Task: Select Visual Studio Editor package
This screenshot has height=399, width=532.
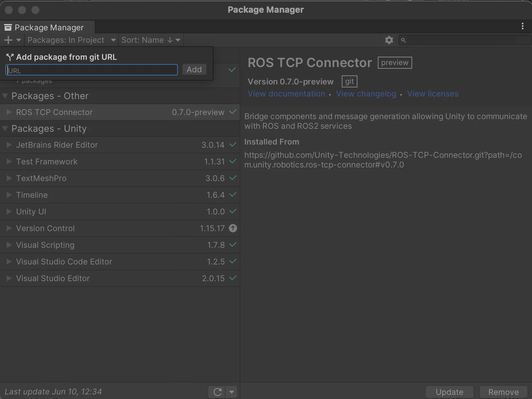Action: click(120, 278)
